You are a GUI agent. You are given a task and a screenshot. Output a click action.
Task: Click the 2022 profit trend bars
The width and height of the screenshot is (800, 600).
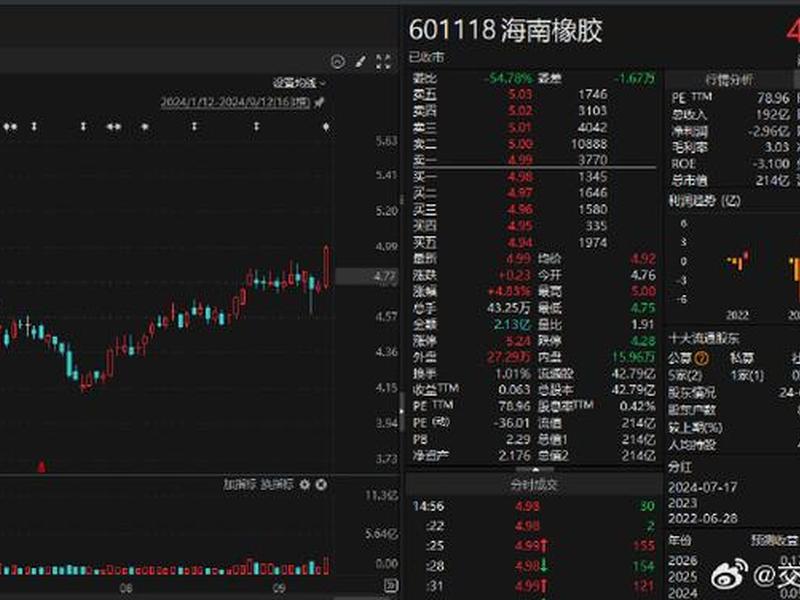tap(738, 261)
